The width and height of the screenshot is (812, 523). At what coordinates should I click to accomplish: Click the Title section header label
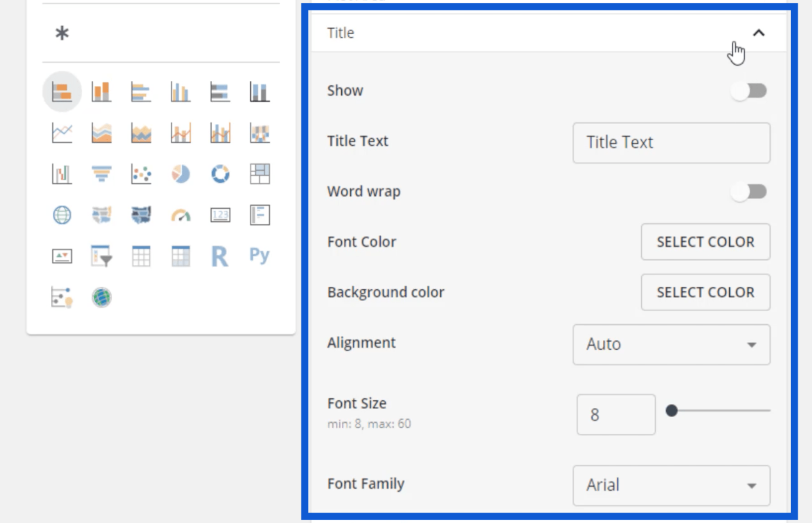coord(341,33)
